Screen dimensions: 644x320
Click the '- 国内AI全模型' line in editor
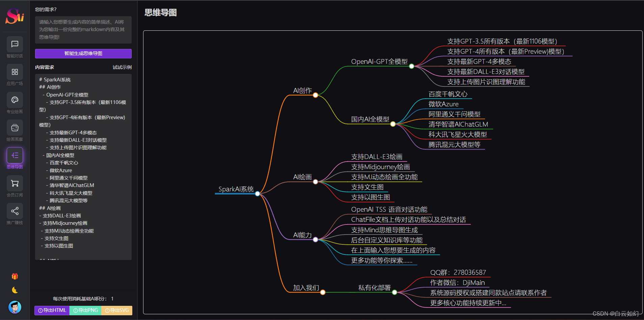click(x=58, y=155)
